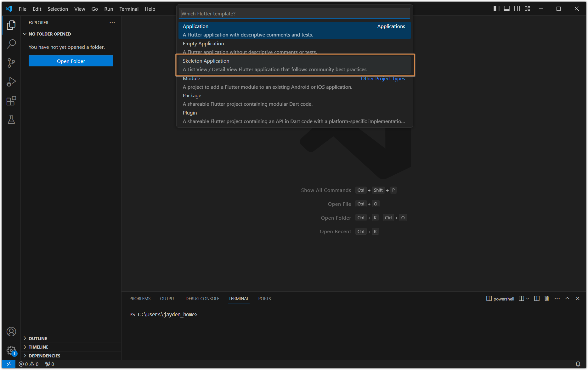Minimize the VS Code window
The height and width of the screenshot is (370, 588).
[x=541, y=9]
